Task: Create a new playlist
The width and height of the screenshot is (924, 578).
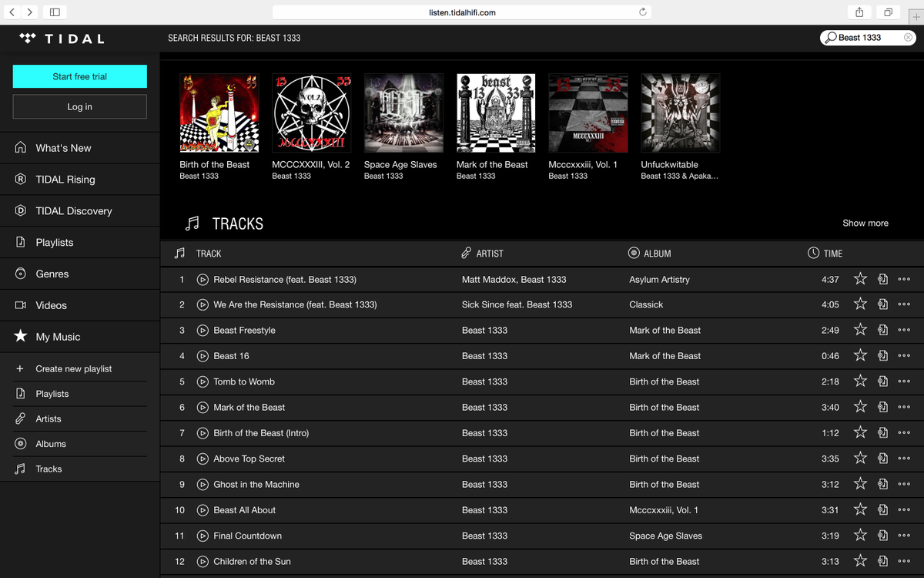Action: tap(74, 369)
